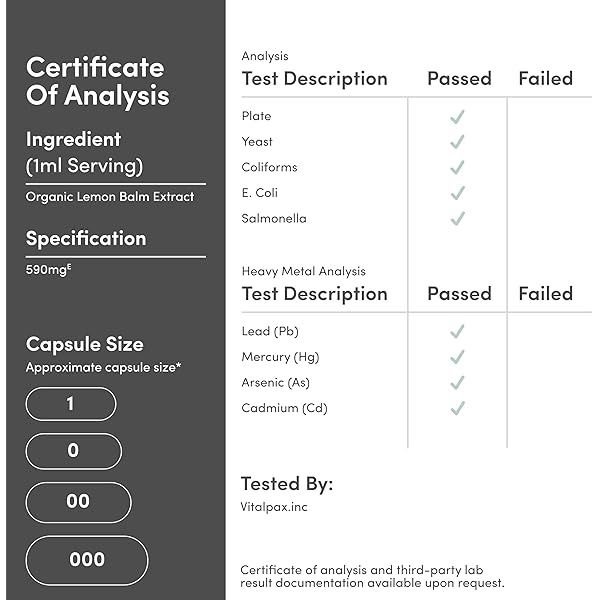Click the E. Coli passed checkmark

pos(458,193)
